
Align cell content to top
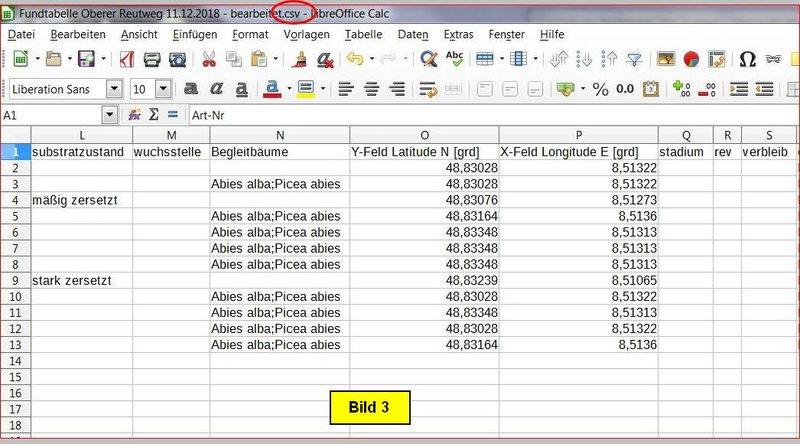tap(484, 89)
